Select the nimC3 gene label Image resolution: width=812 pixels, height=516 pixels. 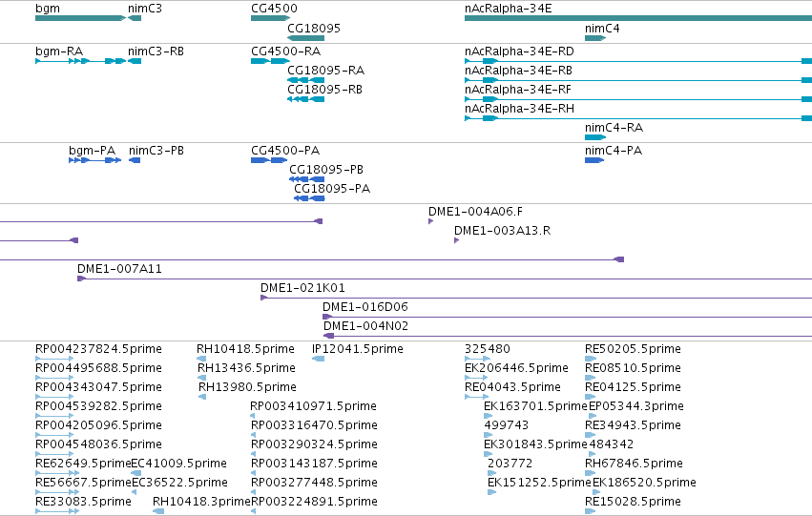[x=145, y=9]
